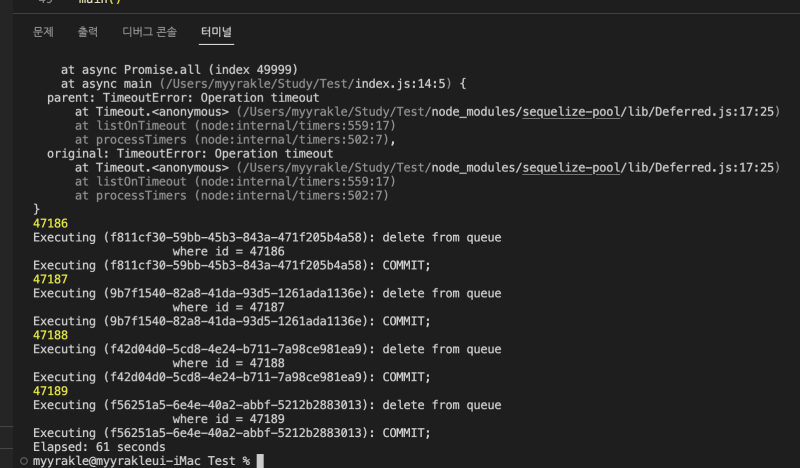The width and height of the screenshot is (800, 468).
Task: Click the COMMIT line for transaction f42d04d0
Action: [x=231, y=377]
